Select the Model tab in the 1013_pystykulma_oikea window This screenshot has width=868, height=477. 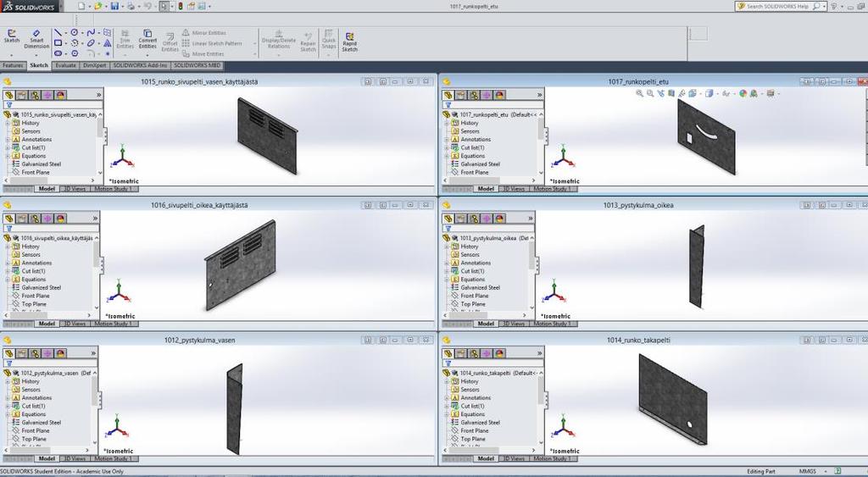pos(486,324)
